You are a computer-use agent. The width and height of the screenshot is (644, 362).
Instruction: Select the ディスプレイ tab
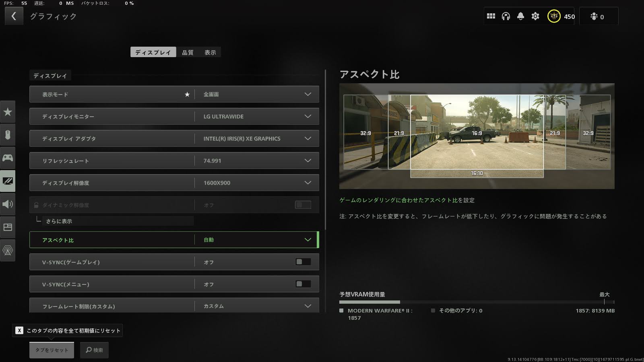click(x=153, y=52)
